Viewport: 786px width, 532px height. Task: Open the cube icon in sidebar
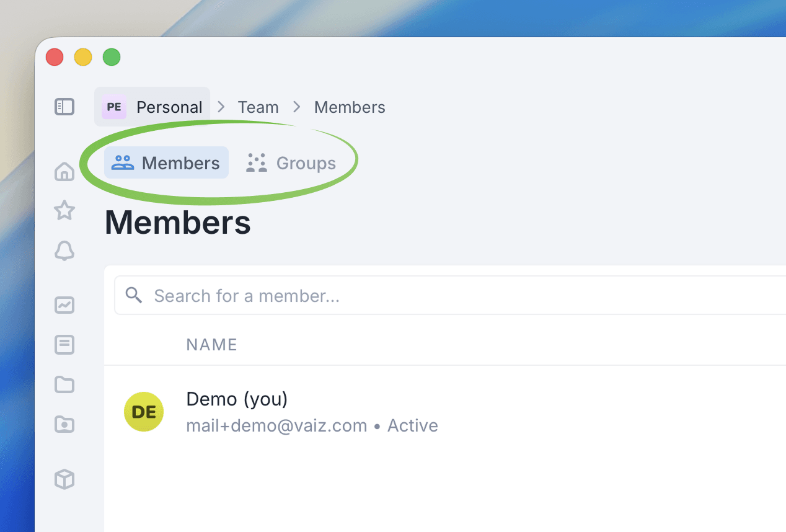[x=64, y=479]
